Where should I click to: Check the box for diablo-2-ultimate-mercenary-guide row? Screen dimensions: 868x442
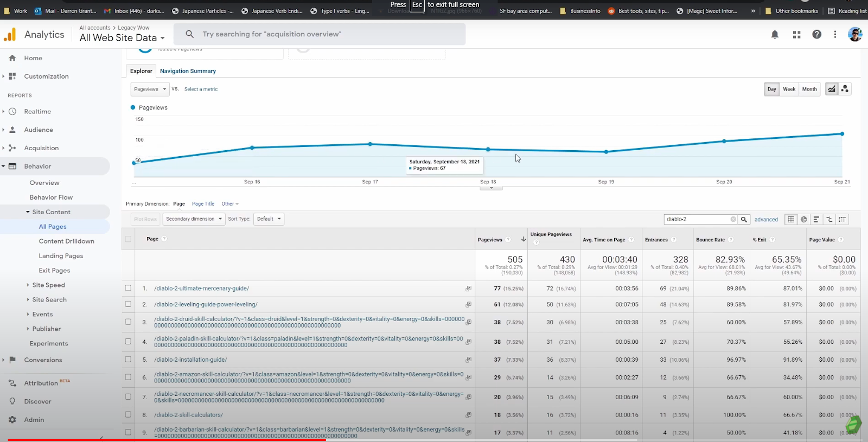[x=128, y=289]
